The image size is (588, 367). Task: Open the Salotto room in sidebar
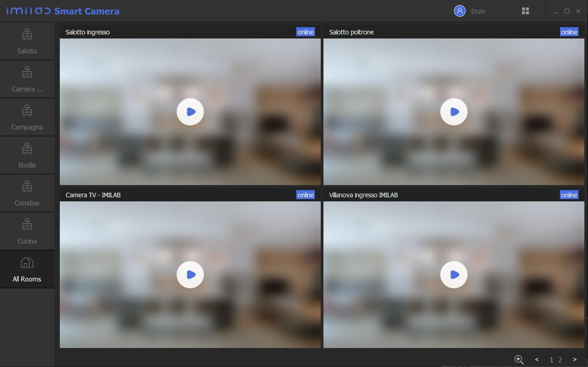point(27,41)
